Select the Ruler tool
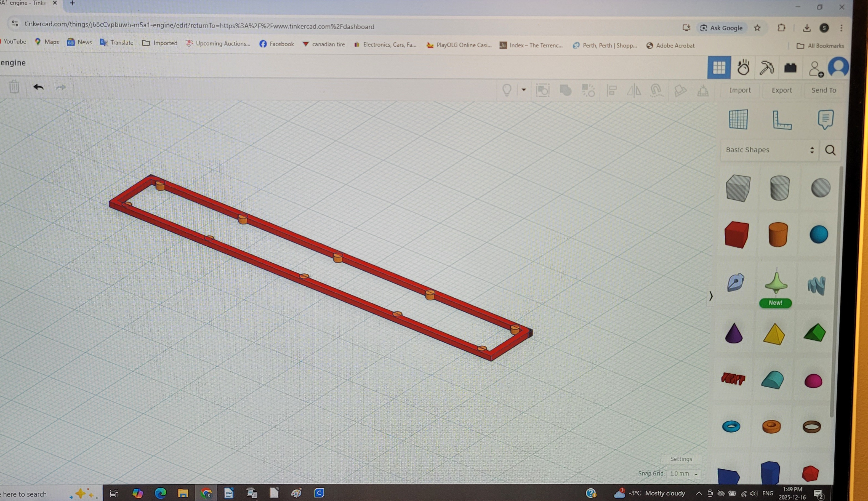The image size is (868, 501). pyautogui.click(x=782, y=120)
